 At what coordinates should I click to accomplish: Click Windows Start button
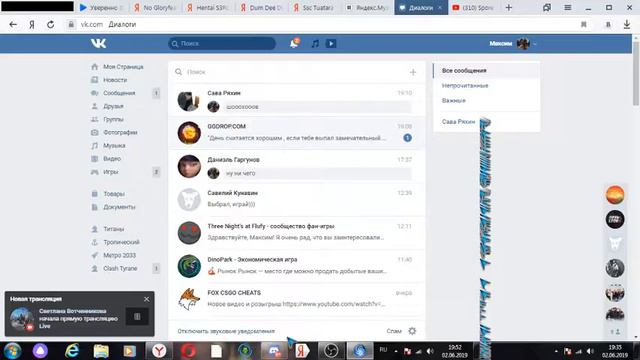coord(12,351)
